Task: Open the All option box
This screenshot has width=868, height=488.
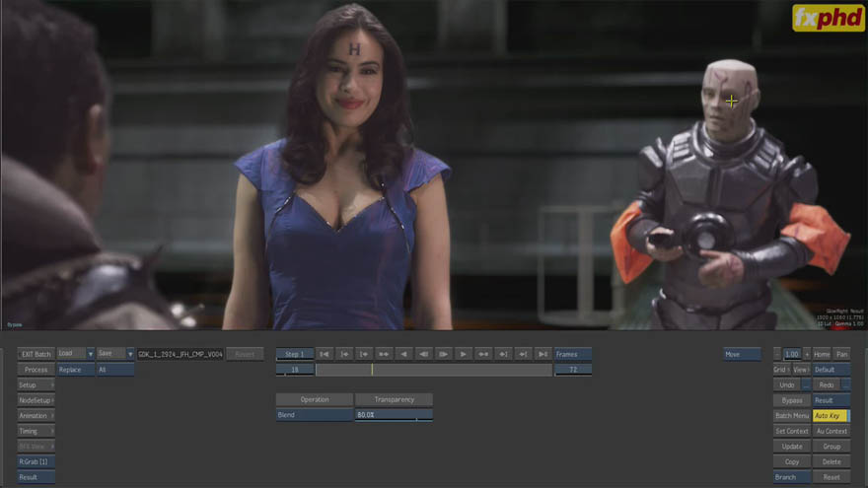Action: pyautogui.click(x=115, y=370)
